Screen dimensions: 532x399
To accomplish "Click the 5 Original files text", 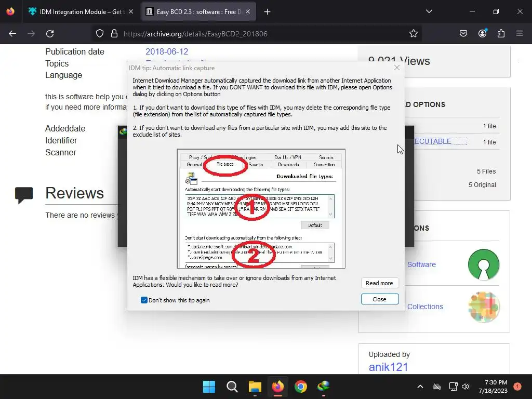I will point(482,185).
